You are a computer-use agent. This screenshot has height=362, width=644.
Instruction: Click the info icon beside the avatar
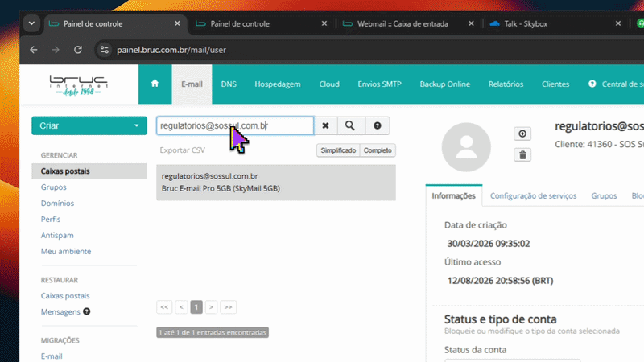pos(522,134)
